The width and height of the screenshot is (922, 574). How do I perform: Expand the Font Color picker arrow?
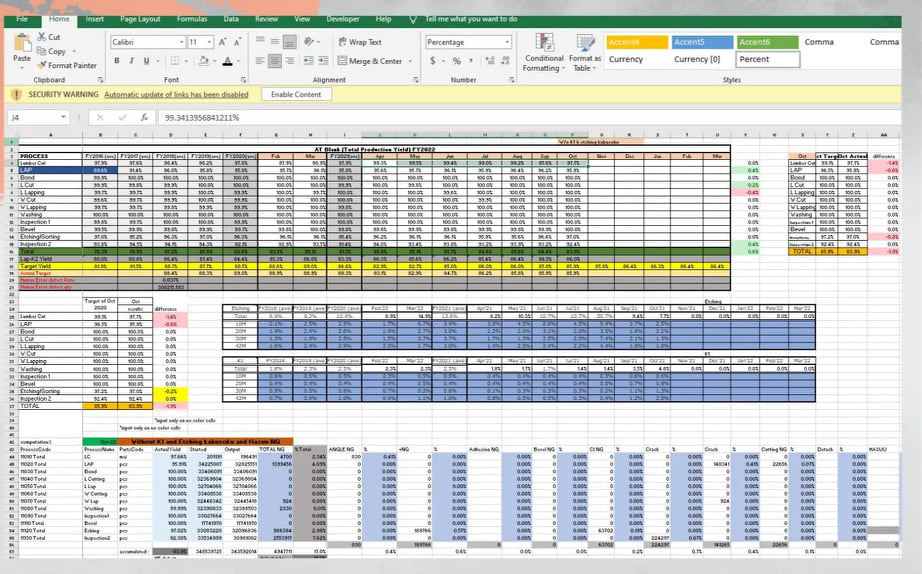[239, 61]
